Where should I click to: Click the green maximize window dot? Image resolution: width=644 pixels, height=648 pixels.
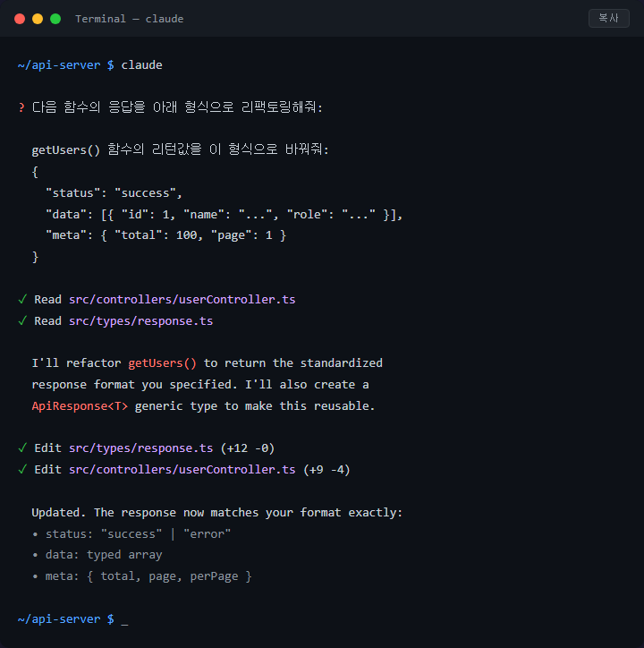tap(55, 19)
